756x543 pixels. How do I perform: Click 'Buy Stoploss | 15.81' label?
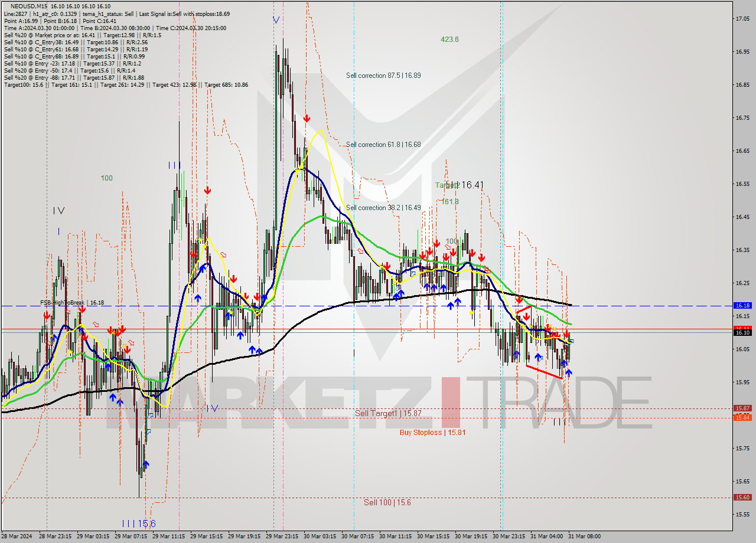432,433
